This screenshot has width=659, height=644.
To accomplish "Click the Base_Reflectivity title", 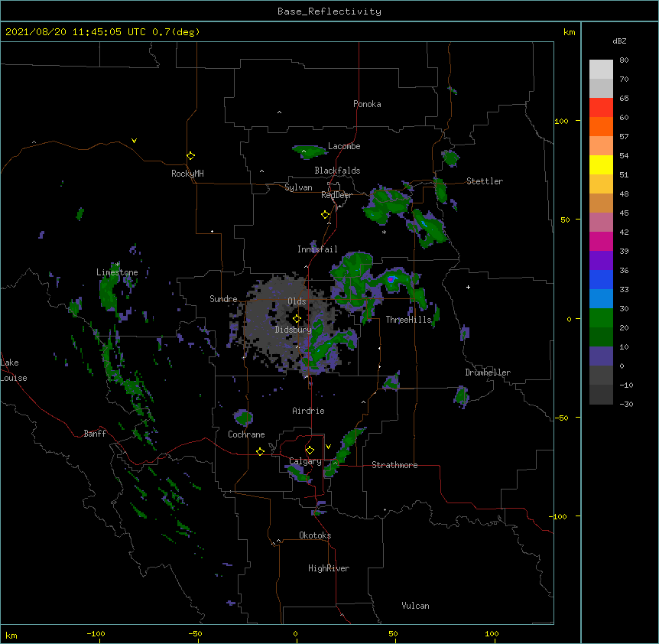I will click(329, 11).
